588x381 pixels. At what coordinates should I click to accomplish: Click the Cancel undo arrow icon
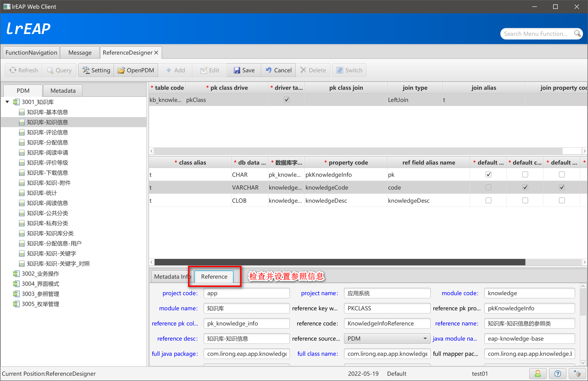(x=269, y=70)
